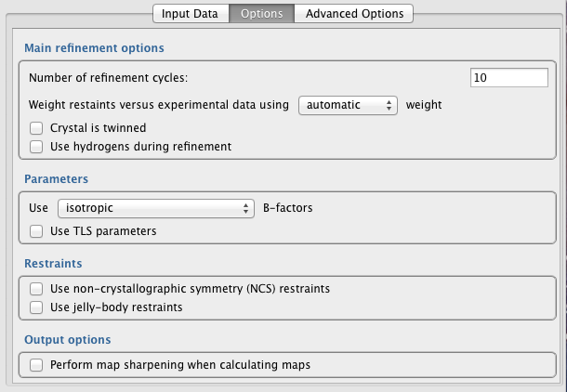
Task: Enable non-crystallographic symmetry (NCS) restraints
Action: pos(36,289)
